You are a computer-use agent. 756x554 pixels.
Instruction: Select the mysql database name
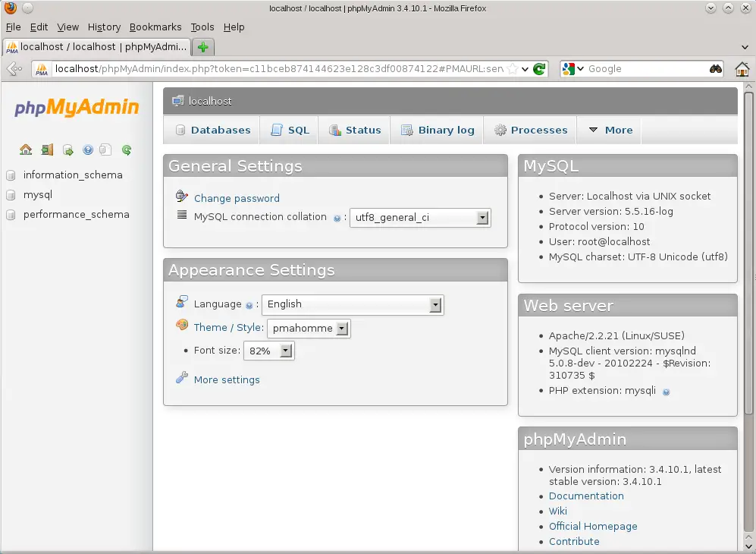click(x=38, y=195)
